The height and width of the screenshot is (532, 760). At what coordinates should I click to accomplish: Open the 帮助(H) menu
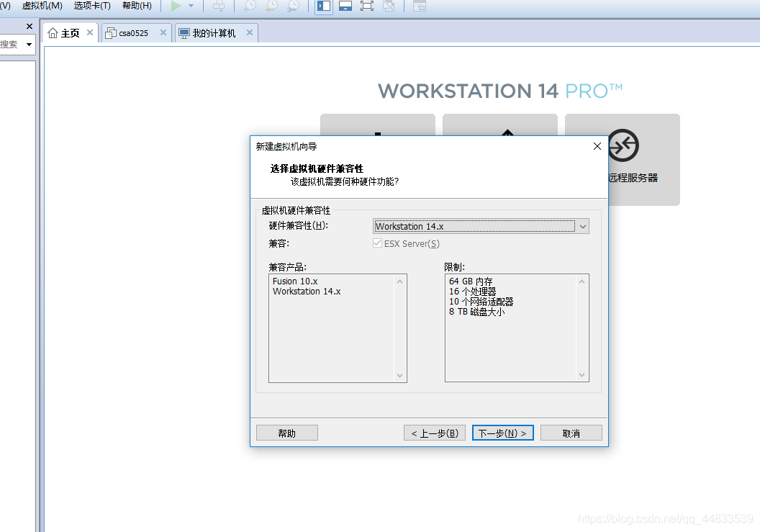click(137, 6)
